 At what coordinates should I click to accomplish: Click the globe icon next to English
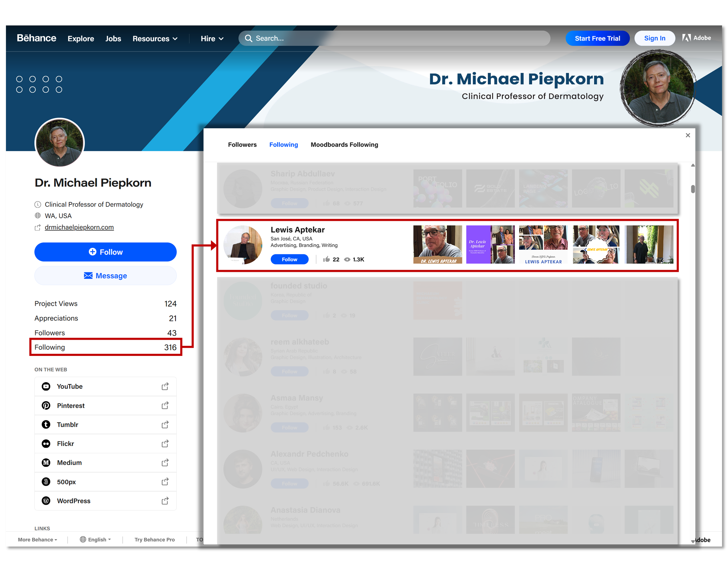click(83, 539)
